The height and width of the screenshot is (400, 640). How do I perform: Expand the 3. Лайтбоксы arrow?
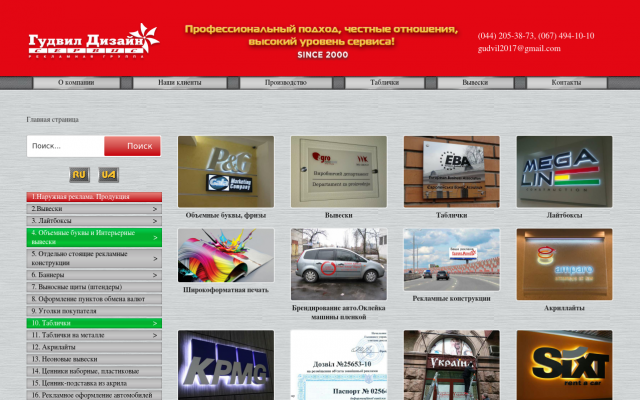click(x=155, y=221)
